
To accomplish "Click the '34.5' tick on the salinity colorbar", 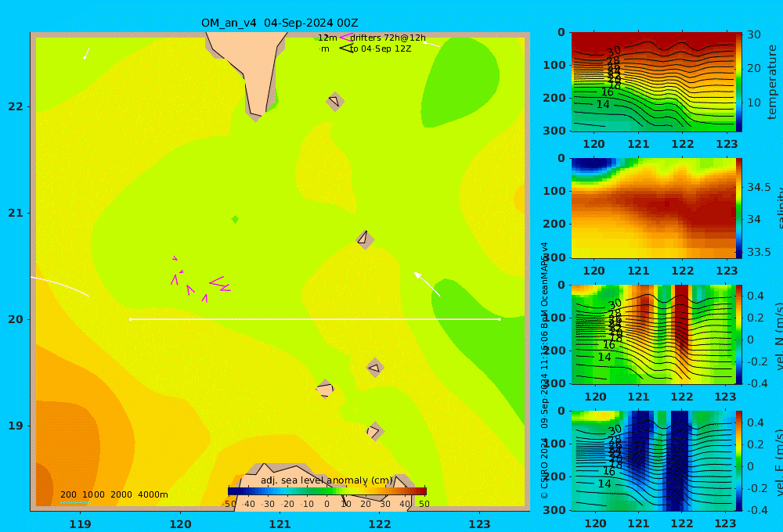I will 759,187.
